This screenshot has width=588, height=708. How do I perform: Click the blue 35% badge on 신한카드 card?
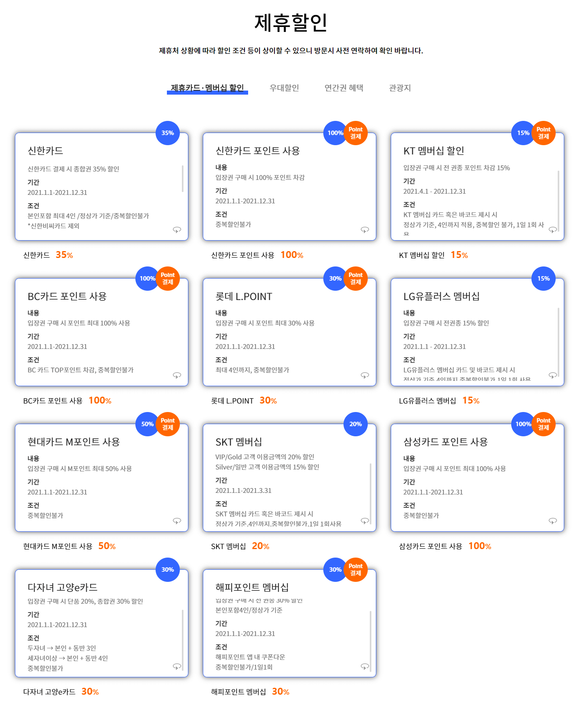pyautogui.click(x=167, y=133)
